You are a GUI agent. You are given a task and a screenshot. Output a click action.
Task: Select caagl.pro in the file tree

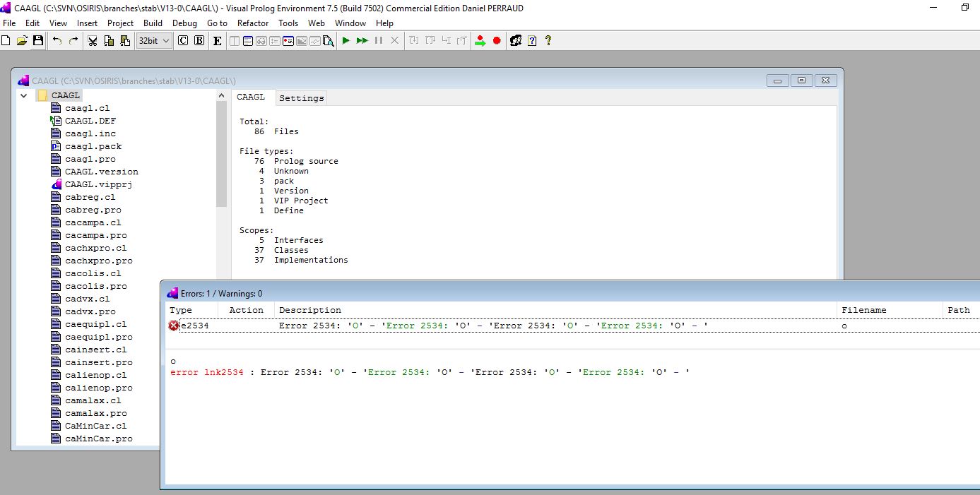click(x=90, y=159)
